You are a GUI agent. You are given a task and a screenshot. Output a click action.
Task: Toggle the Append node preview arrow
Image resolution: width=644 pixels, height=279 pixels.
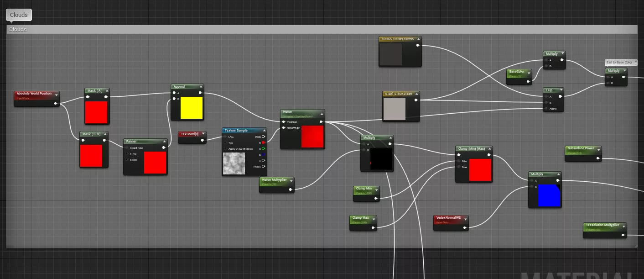pos(200,87)
